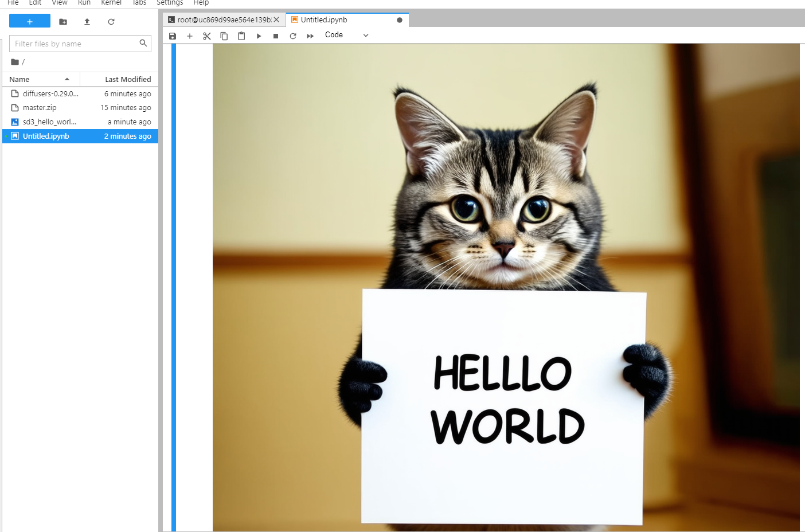Create a new folder in file browser
This screenshot has height=532, width=805.
63,22
